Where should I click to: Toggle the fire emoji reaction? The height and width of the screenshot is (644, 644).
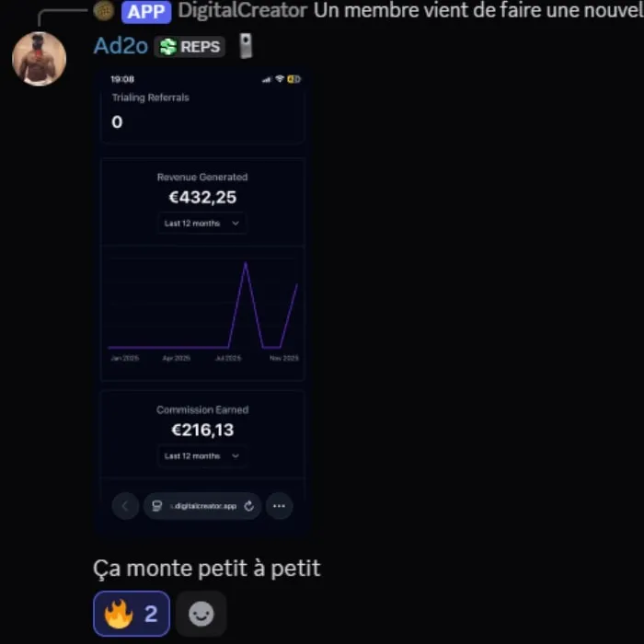(132, 614)
